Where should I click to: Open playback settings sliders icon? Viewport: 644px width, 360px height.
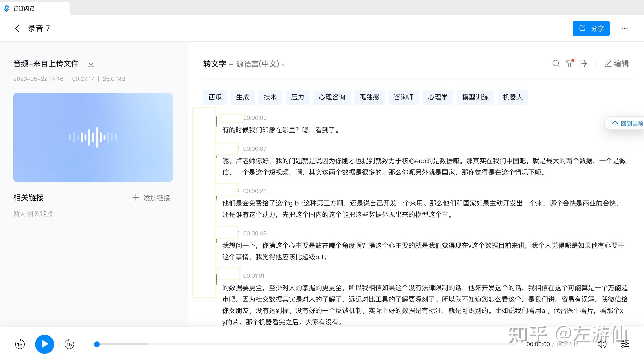tap(625, 344)
